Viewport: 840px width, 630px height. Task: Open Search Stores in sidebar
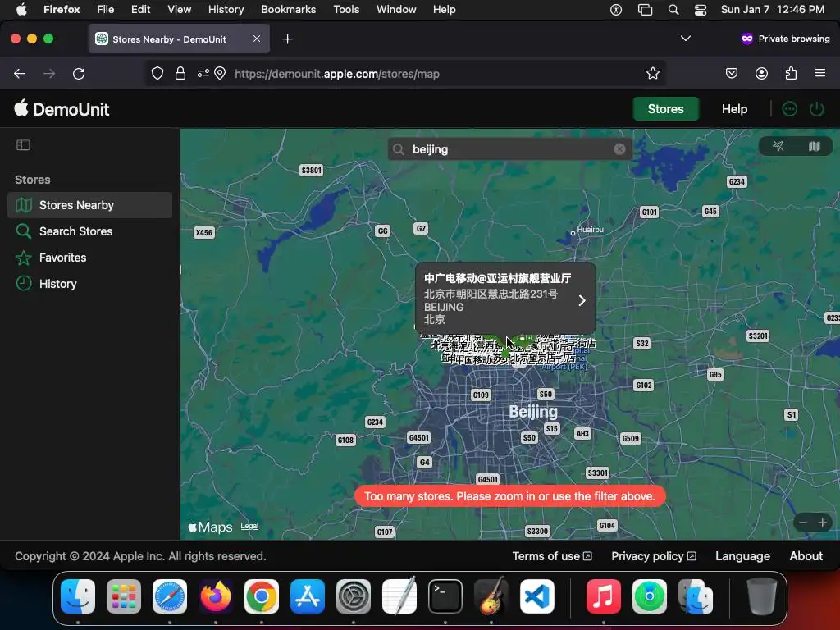(x=89, y=231)
